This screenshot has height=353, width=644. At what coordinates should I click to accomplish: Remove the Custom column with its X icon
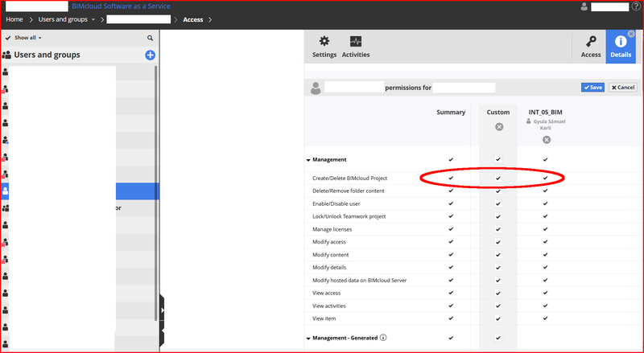499,127
